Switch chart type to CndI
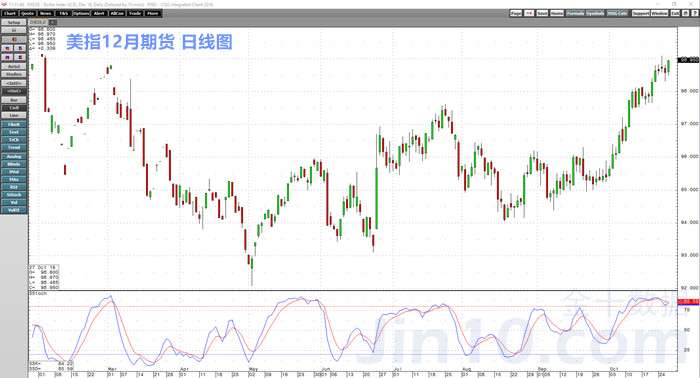Viewport: 700px width, 378px height. pos(14,108)
